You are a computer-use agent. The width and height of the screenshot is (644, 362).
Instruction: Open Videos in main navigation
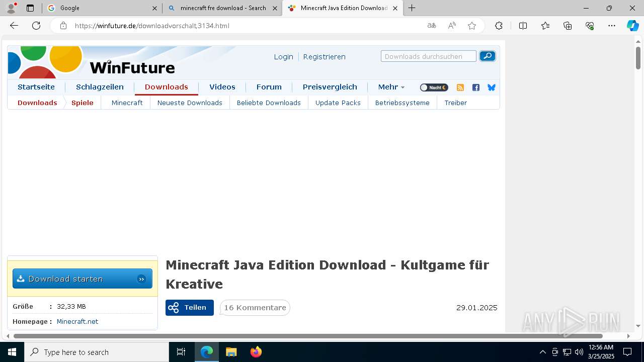pos(222,87)
